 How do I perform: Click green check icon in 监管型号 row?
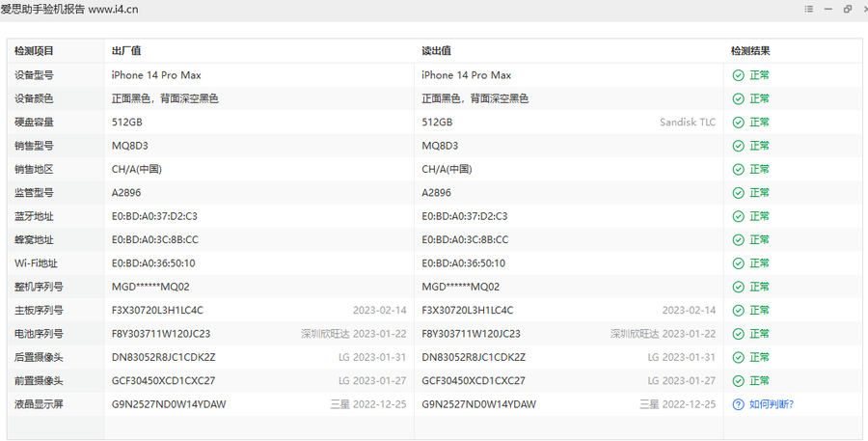click(738, 193)
